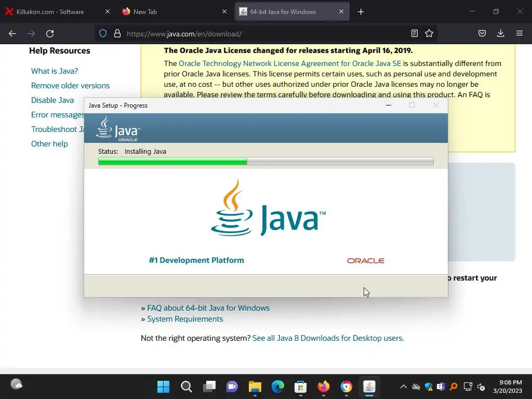Click the muted volume tray icon
The width and height of the screenshot is (532, 399).
[x=481, y=387]
